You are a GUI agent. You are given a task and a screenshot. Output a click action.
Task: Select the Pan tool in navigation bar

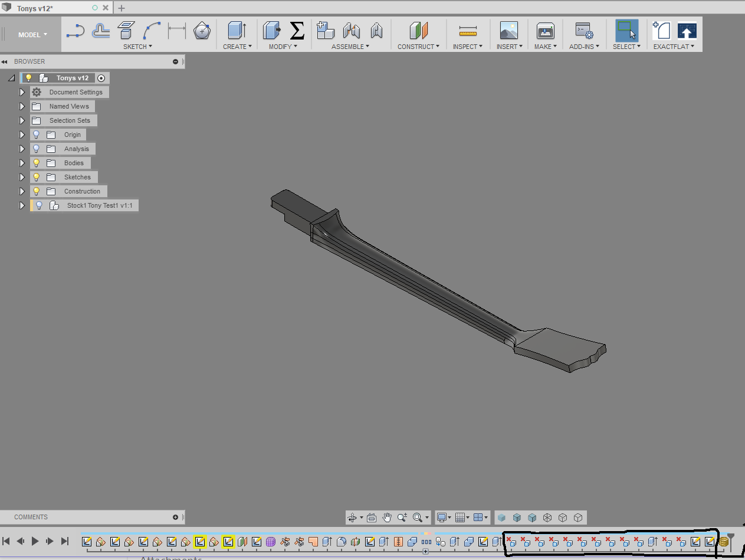[387, 518]
